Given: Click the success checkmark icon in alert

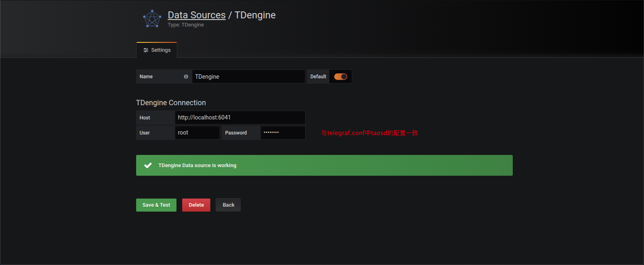Looking at the screenshot, I should [148, 165].
